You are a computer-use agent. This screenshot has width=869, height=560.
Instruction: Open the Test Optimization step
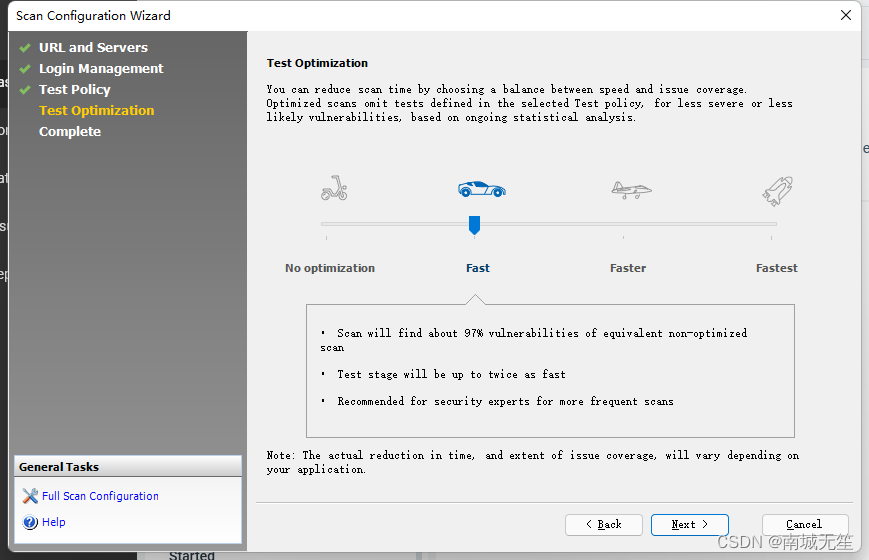96,111
